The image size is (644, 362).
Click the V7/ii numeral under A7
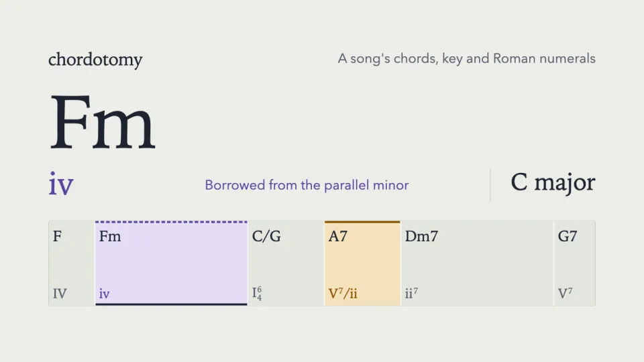(x=343, y=294)
